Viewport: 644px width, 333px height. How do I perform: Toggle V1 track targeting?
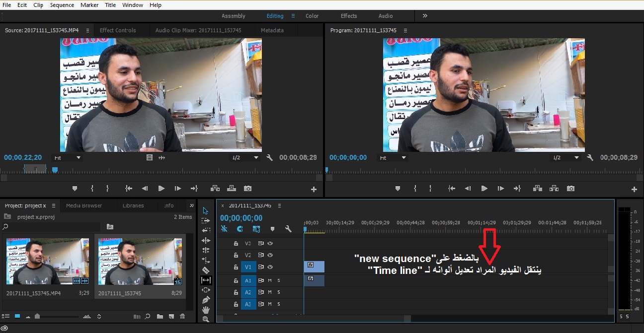click(x=248, y=267)
